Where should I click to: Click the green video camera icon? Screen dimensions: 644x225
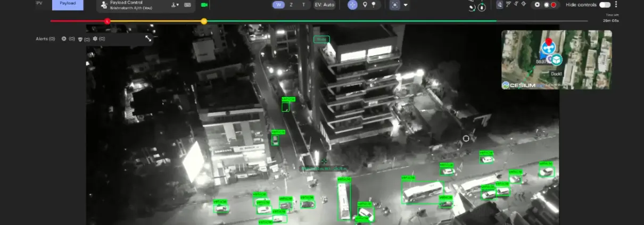[x=204, y=5]
